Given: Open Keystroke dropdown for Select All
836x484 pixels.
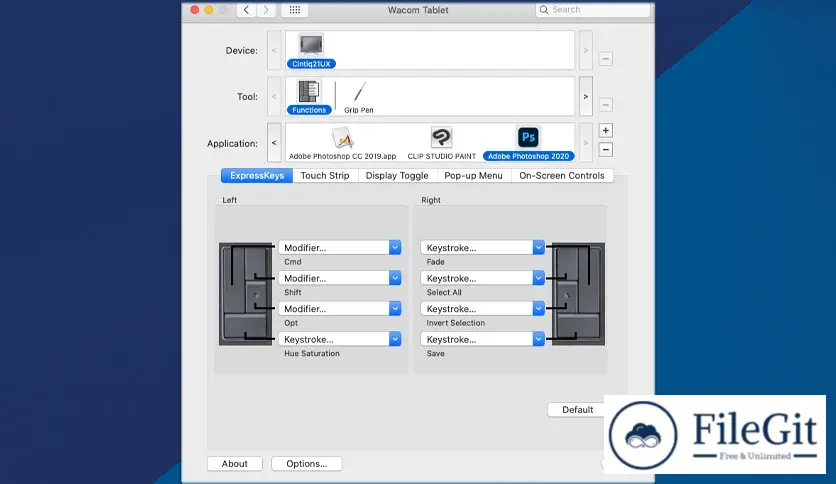Looking at the screenshot, I should tap(483, 278).
